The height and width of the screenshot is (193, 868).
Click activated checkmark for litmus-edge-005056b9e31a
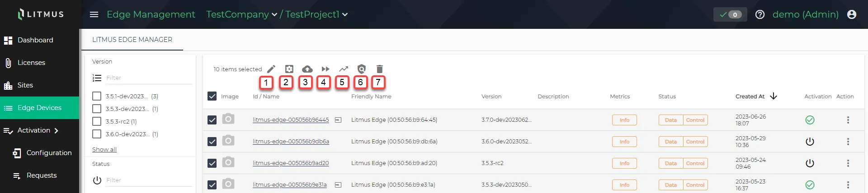click(x=810, y=185)
